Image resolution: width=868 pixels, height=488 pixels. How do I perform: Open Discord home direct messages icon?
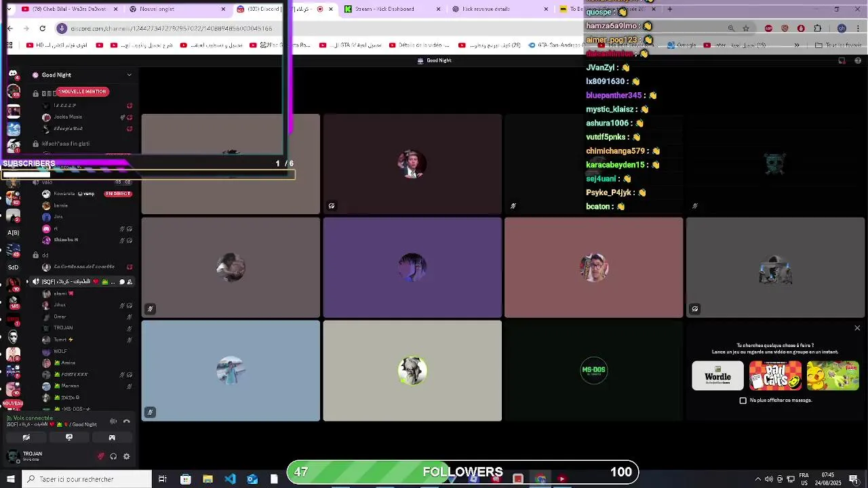(13, 73)
